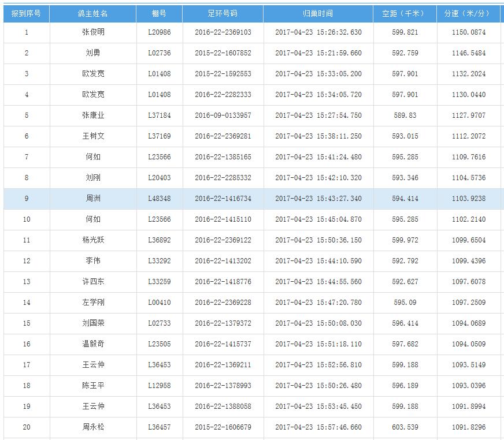Image resolution: width=504 pixels, height=440 pixels.
Task: Select owner name 张俊明 in row 1
Action: pyautogui.click(x=92, y=32)
